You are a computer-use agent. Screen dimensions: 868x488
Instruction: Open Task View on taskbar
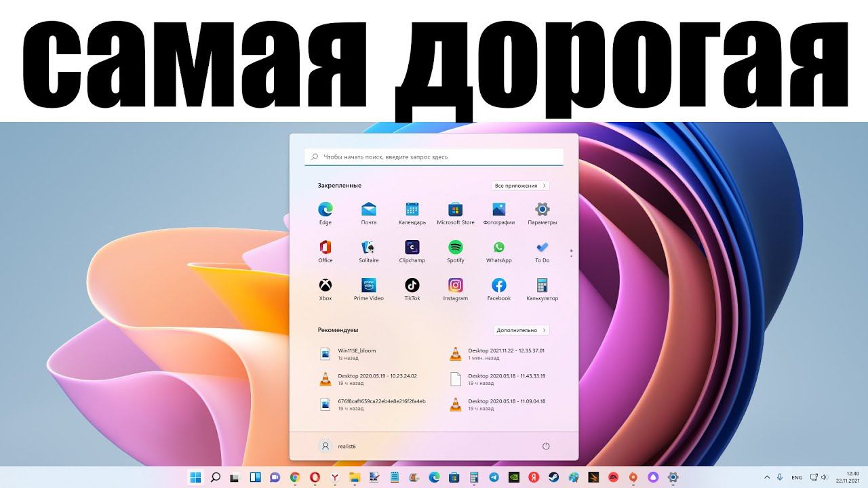click(x=235, y=477)
